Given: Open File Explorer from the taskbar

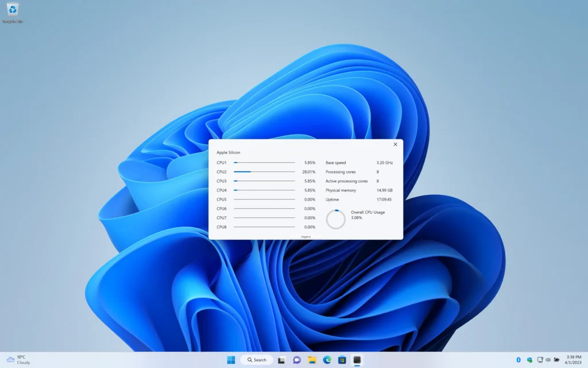Looking at the screenshot, I should point(312,360).
